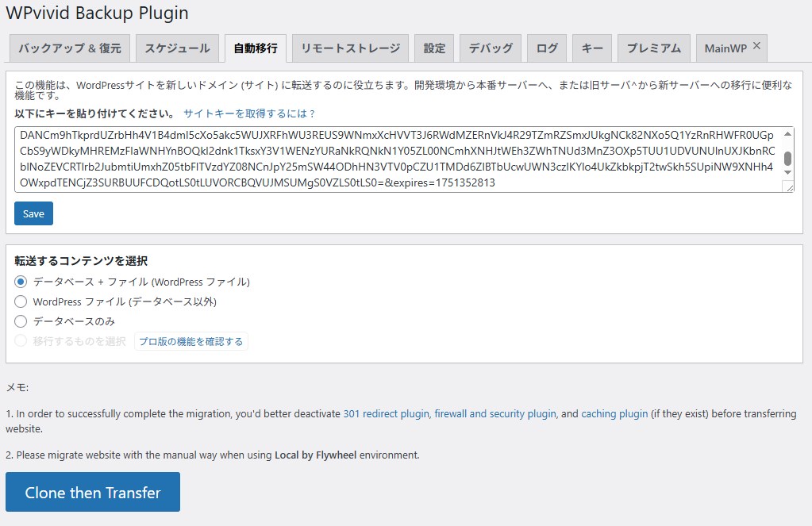Save the pasted site key
812x526 pixels.
coord(33,213)
